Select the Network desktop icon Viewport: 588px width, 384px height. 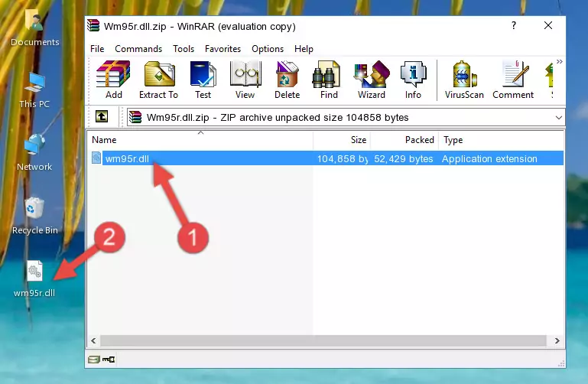[34, 153]
